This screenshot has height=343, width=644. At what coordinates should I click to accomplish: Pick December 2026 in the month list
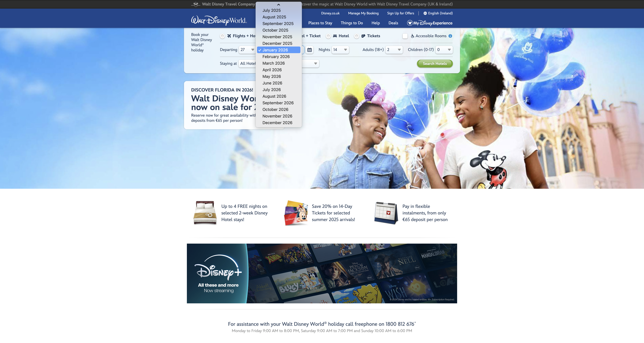coord(278,123)
